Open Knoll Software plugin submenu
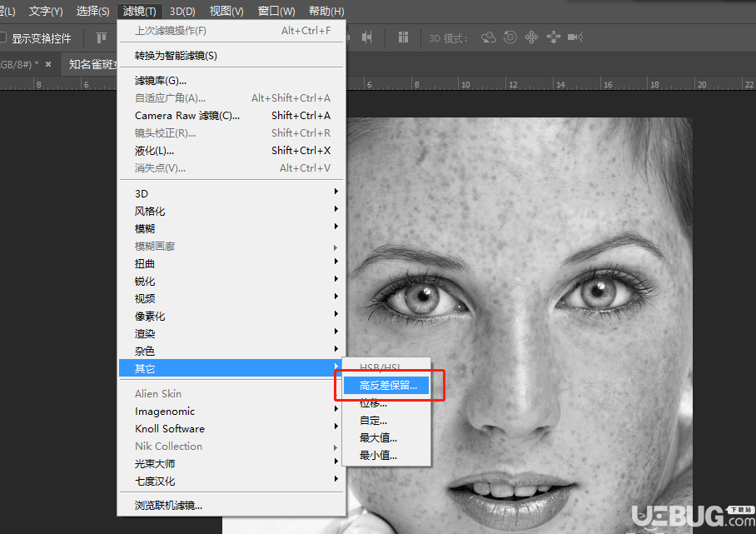Screen dimensions: 756x534 pyautogui.click(x=232, y=428)
